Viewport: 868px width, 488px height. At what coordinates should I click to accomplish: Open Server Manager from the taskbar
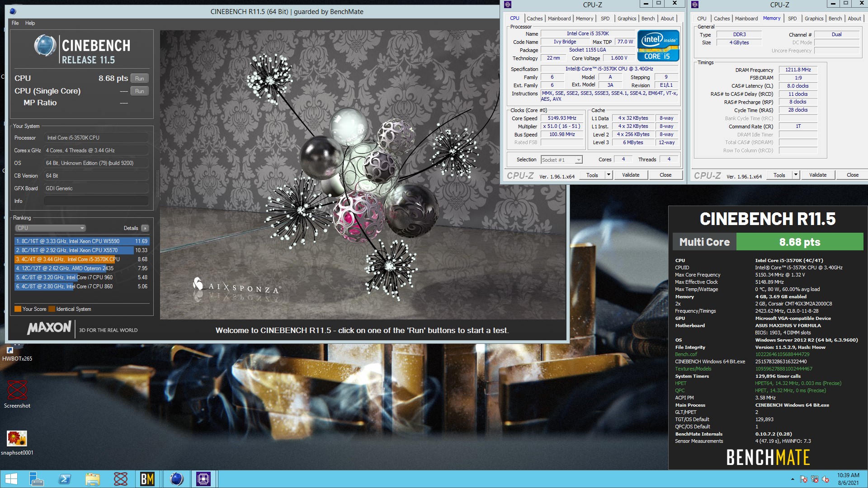tap(36, 479)
